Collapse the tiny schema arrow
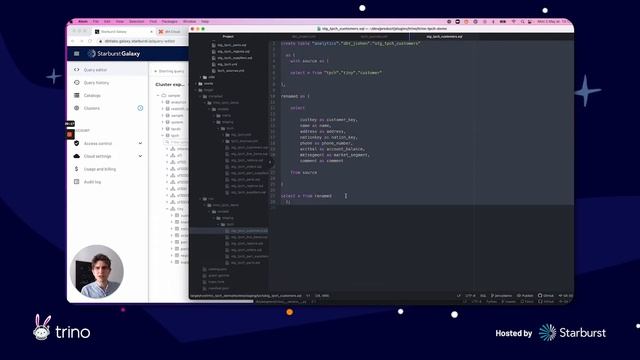The width and height of the screenshot is (640, 360). [x=167, y=209]
